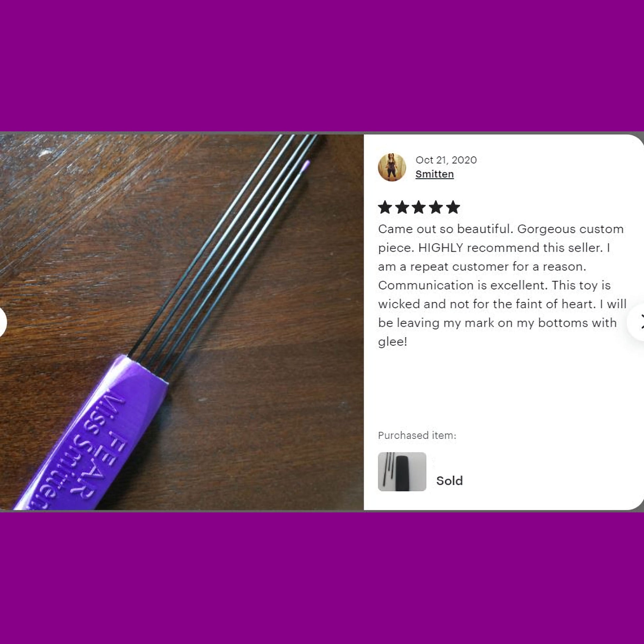Click the fifth rating star
The height and width of the screenshot is (644, 644).
(x=453, y=207)
